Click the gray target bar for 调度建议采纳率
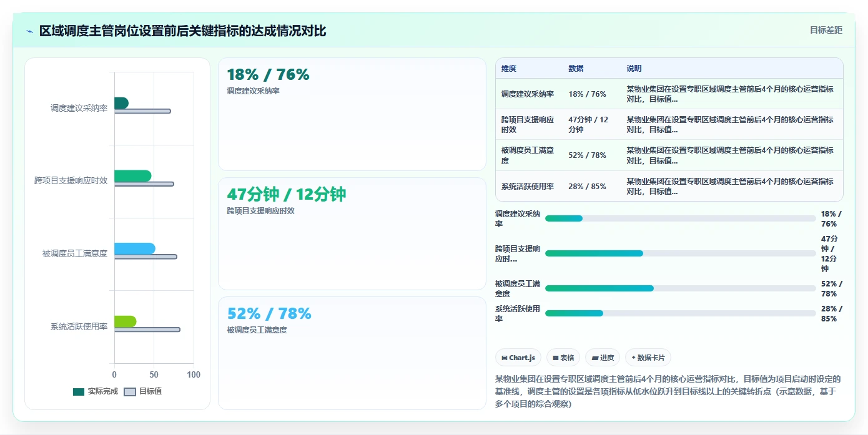This screenshot has width=868, height=435. (142, 111)
